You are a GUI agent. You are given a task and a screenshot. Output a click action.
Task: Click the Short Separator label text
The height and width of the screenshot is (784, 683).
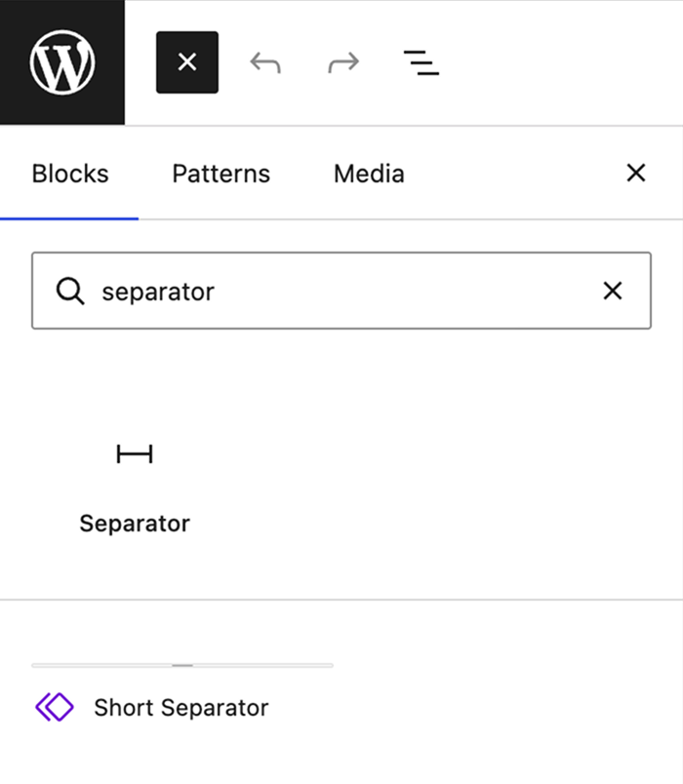click(x=181, y=707)
